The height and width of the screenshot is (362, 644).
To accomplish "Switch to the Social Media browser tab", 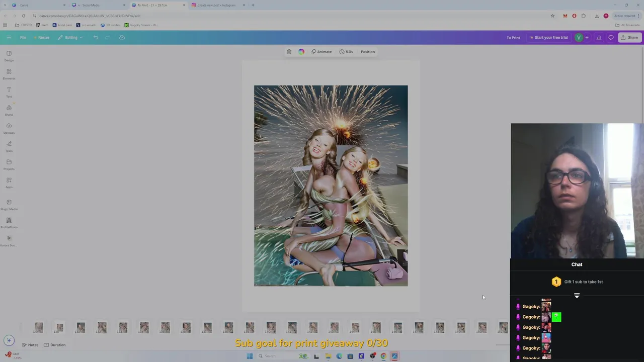I will coord(98,5).
